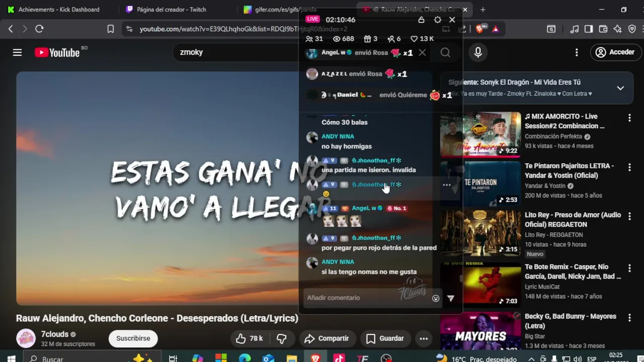Open a new browser tab with the plus button
The width and height of the screenshot is (644, 362).
[483, 10]
